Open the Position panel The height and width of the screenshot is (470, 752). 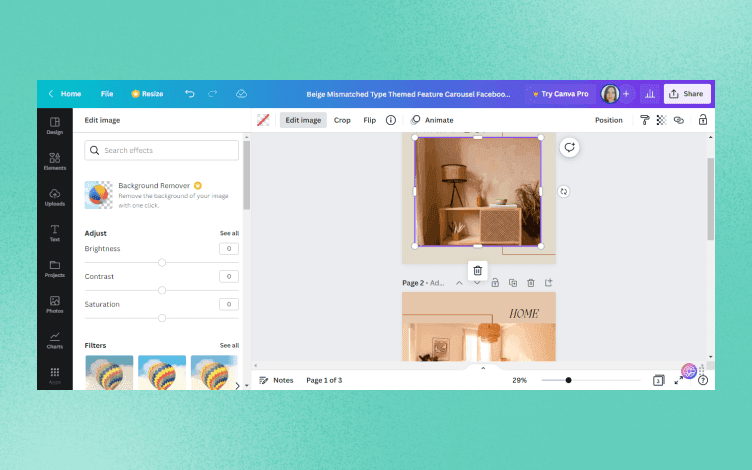point(609,120)
